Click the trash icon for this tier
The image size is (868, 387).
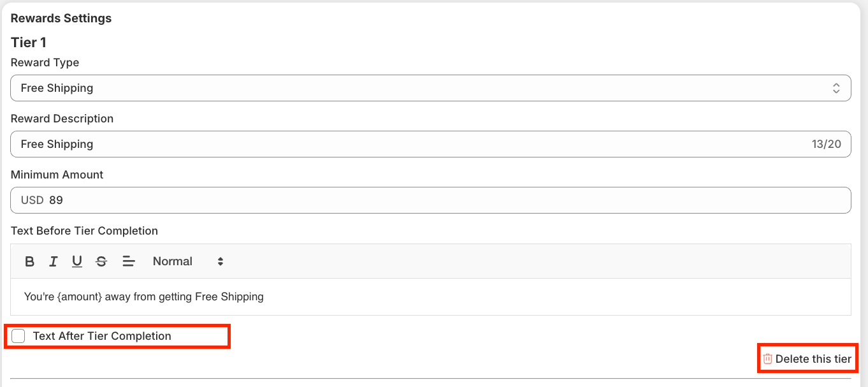[x=768, y=359]
